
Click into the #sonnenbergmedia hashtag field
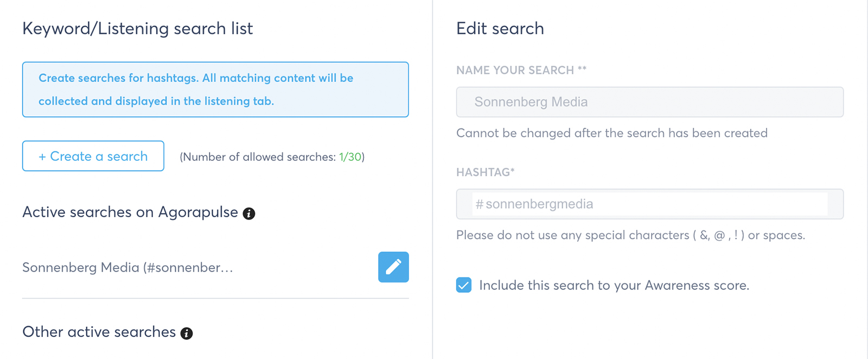[x=650, y=204]
